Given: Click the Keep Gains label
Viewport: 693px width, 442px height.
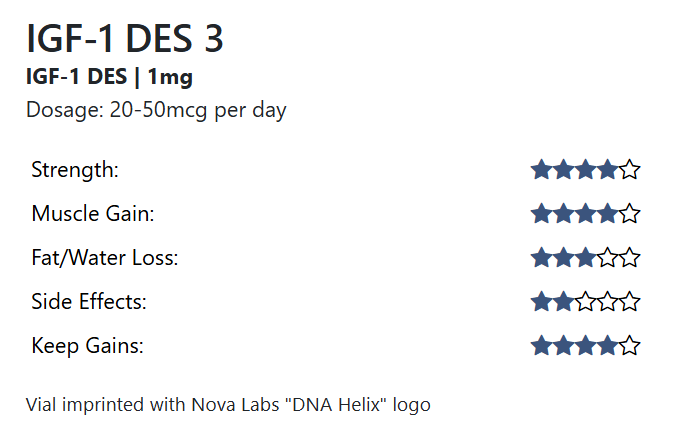Looking at the screenshot, I should coord(88,346).
